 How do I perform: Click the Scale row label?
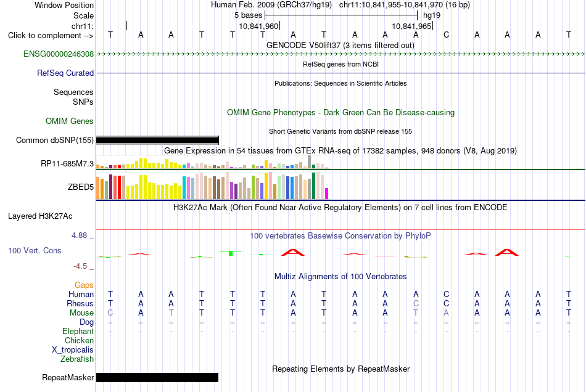click(x=83, y=15)
